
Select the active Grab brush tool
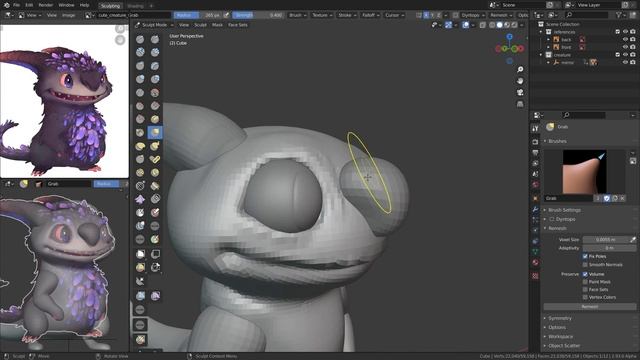click(x=155, y=132)
